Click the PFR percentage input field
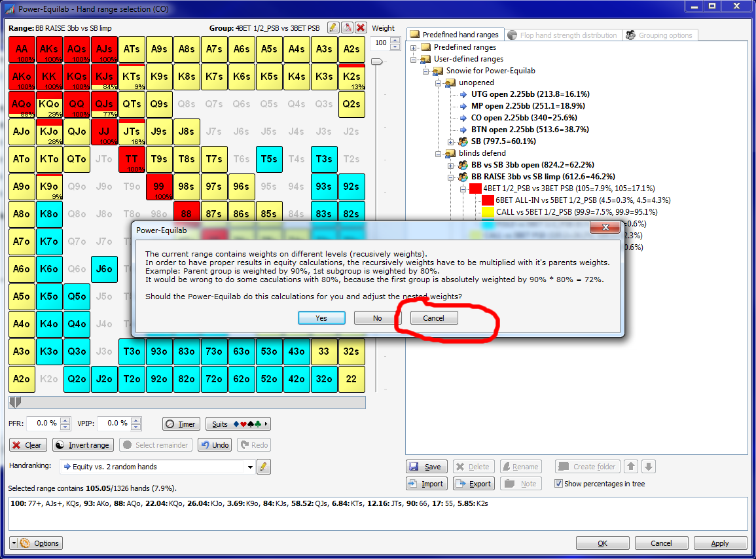The width and height of the screenshot is (756, 559). tap(43, 424)
